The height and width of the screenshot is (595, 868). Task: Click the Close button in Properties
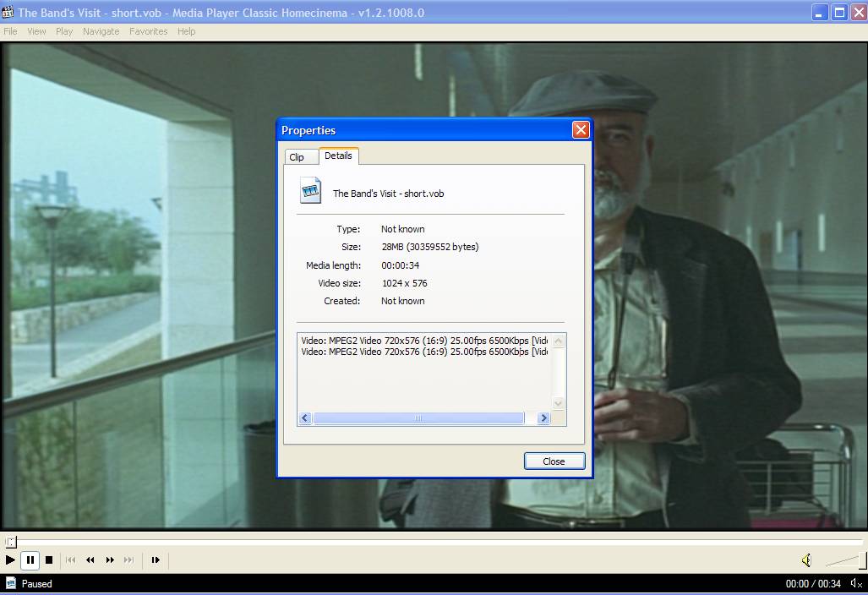(x=554, y=461)
